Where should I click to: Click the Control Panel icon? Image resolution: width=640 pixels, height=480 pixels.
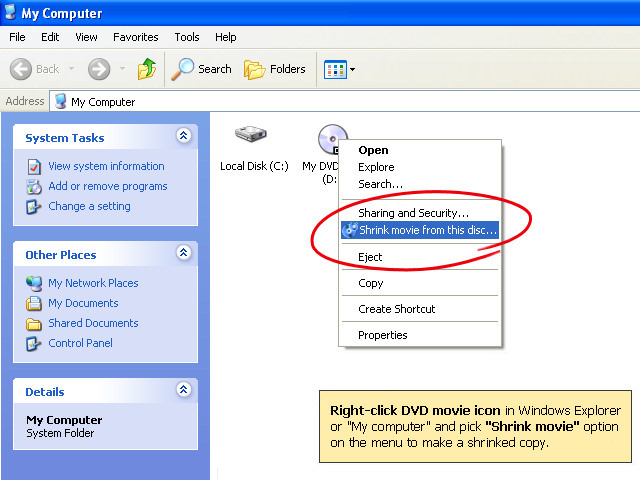click(33, 344)
